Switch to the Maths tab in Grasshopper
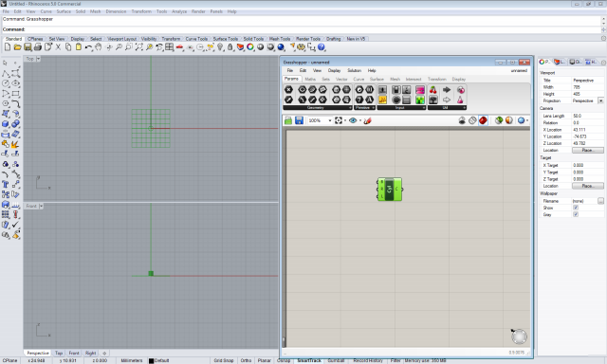Viewport: 607px width, 364px height. point(310,79)
